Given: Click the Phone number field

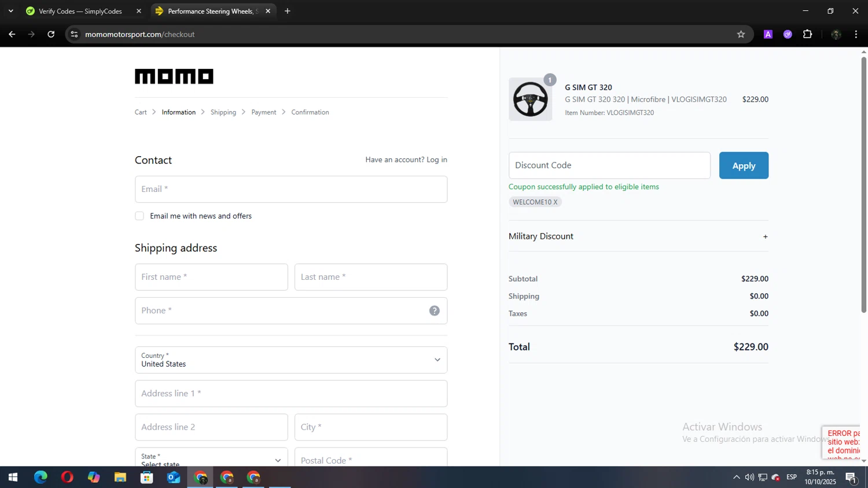Looking at the screenshot, I should 291,310.
